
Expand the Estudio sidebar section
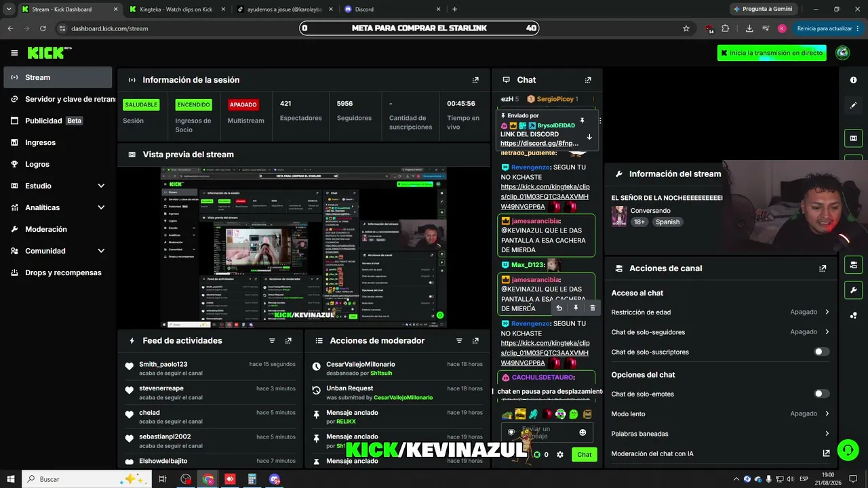(101, 186)
